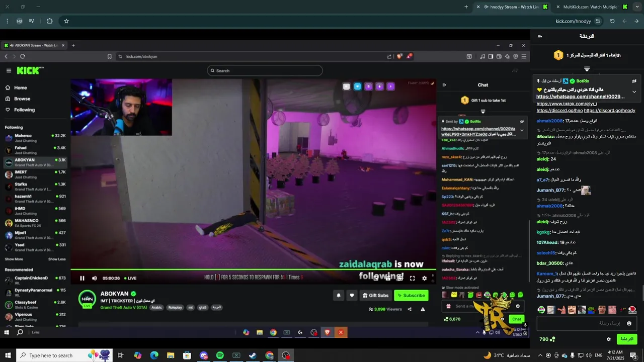Collapse the inner Kick Chat panel

[444, 85]
